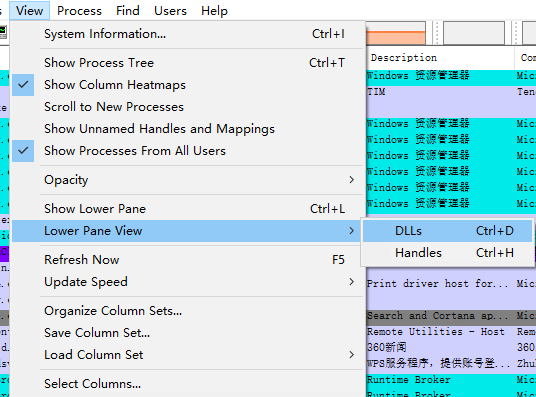Screen dimensions: 536x397
Task: Toggle Show Unnamed Handles and Mappings
Action: pos(187,129)
